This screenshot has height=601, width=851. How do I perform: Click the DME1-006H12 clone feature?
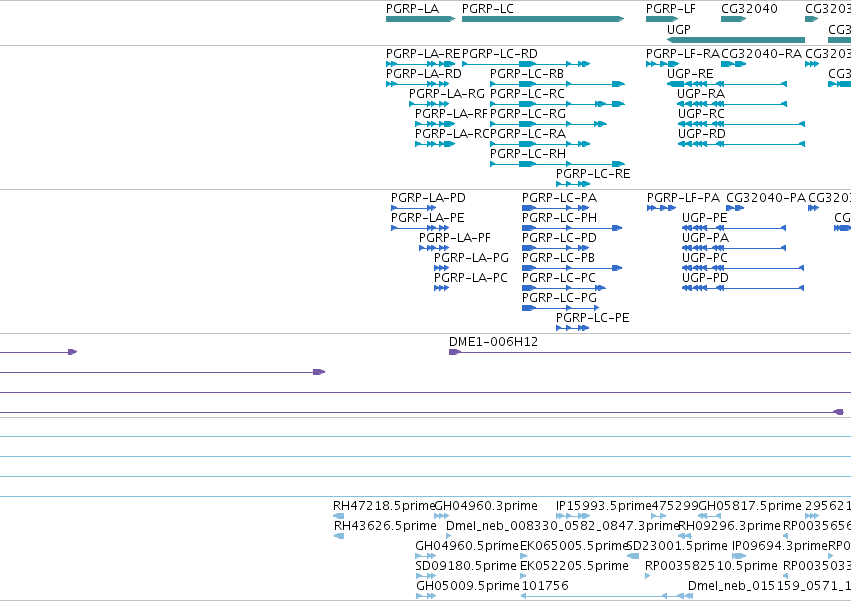(x=650, y=352)
